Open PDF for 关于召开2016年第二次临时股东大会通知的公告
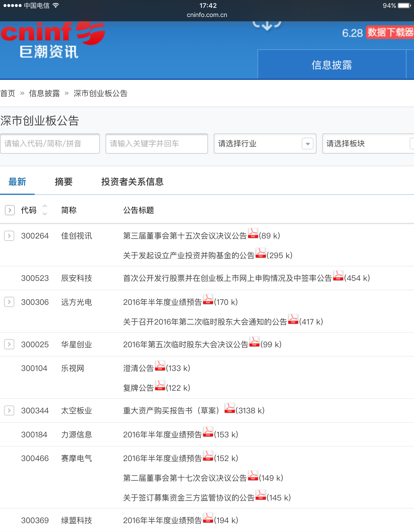 tap(293, 319)
